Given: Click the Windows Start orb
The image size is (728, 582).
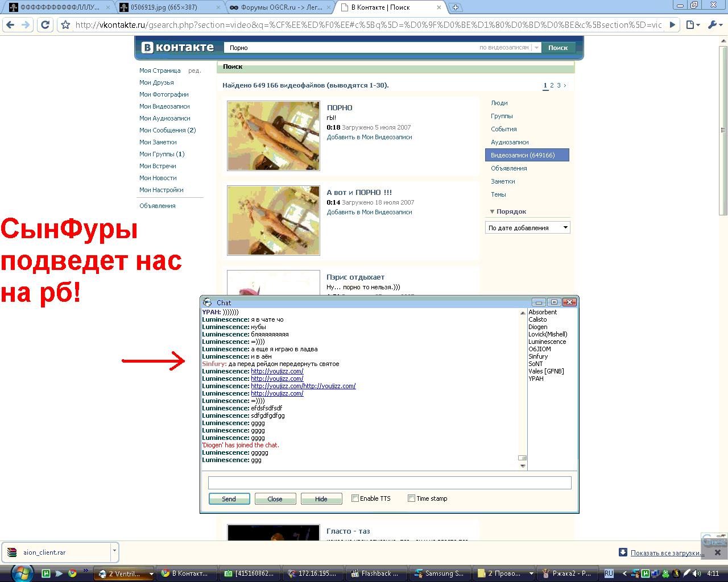Looking at the screenshot, I should point(21,572).
